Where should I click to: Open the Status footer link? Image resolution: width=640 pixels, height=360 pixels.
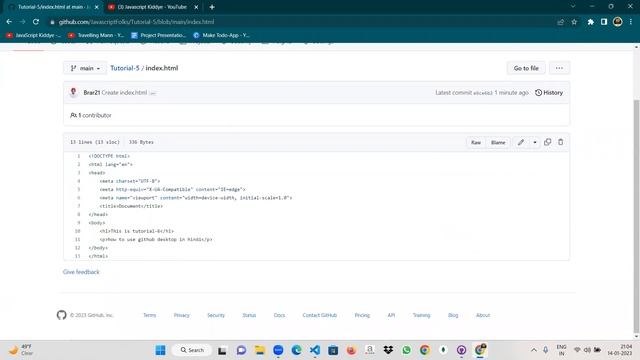click(x=249, y=315)
